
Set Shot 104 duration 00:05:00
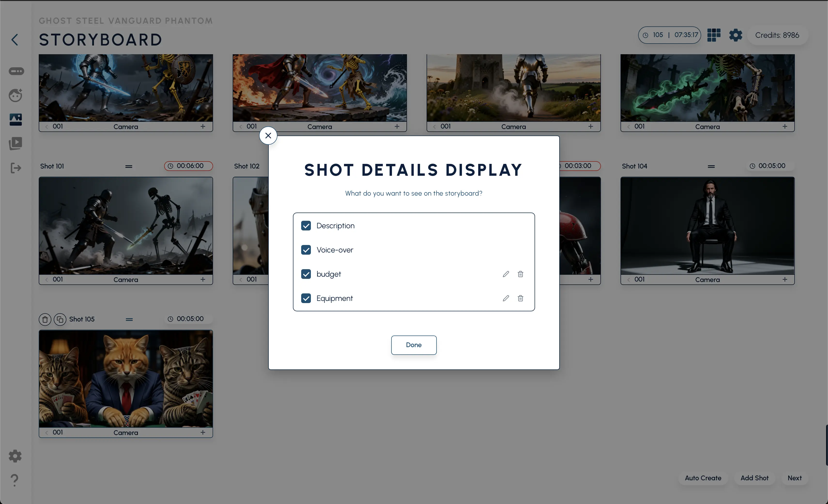(770, 166)
